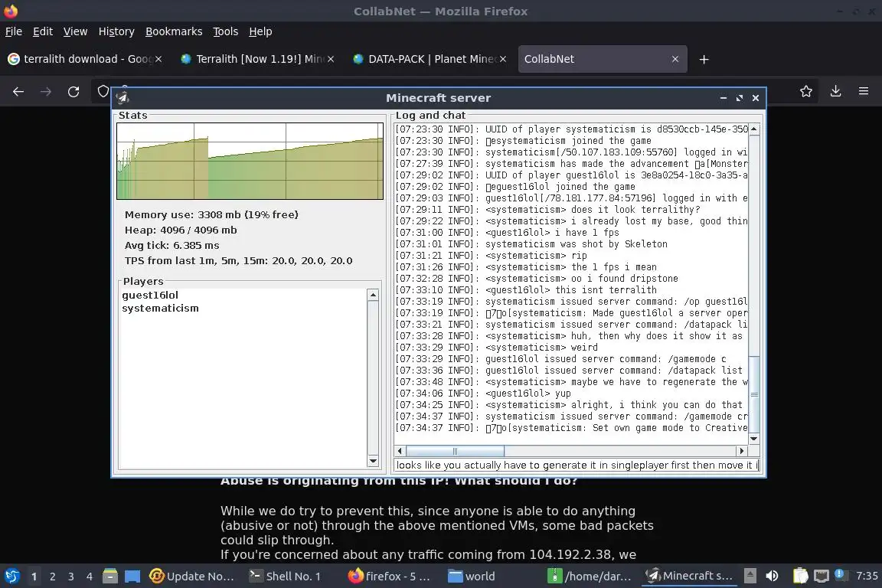The height and width of the screenshot is (588, 882).
Task: Minimize the Minecraft server window
Action: [724, 98]
